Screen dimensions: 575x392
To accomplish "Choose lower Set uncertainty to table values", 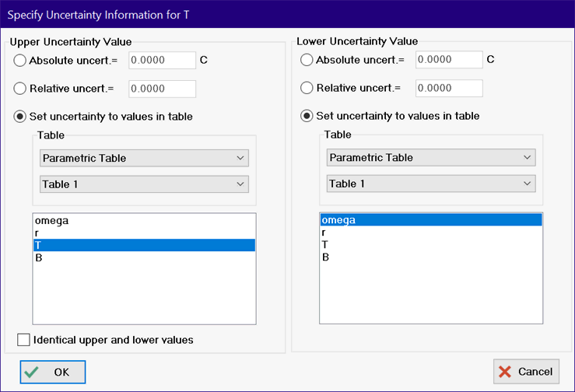I will pyautogui.click(x=307, y=116).
